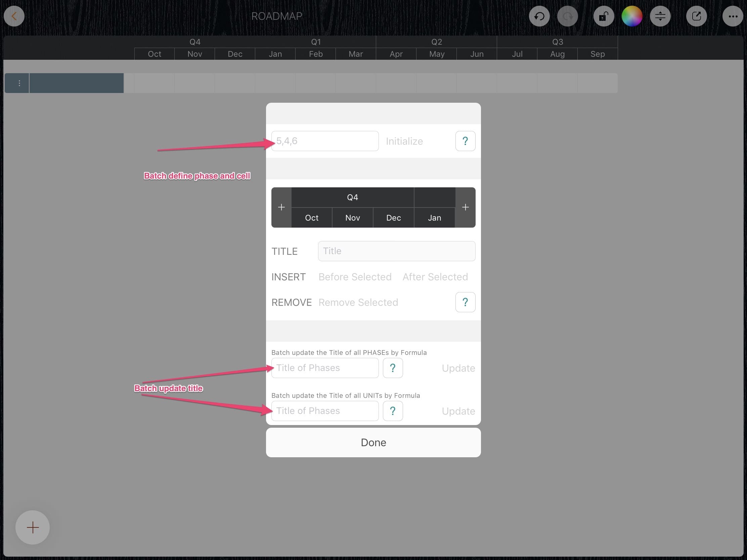The height and width of the screenshot is (560, 747).
Task: Open the color wheel picker
Action: click(632, 16)
